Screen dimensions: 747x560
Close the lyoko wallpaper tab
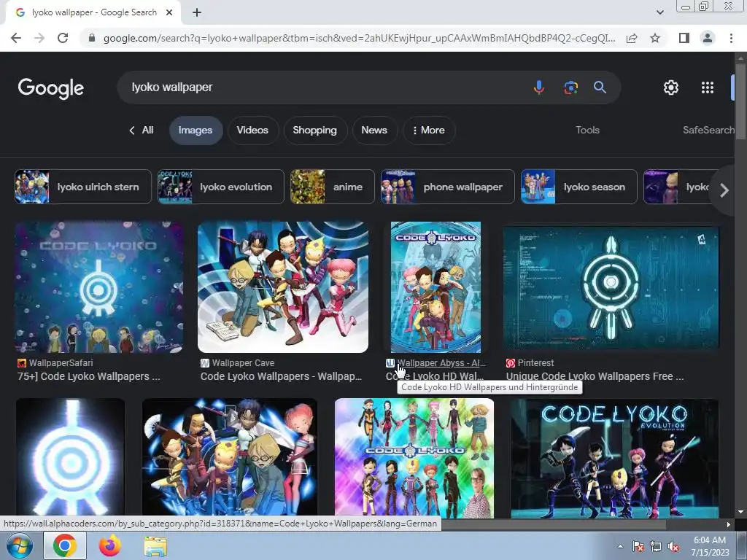click(169, 13)
